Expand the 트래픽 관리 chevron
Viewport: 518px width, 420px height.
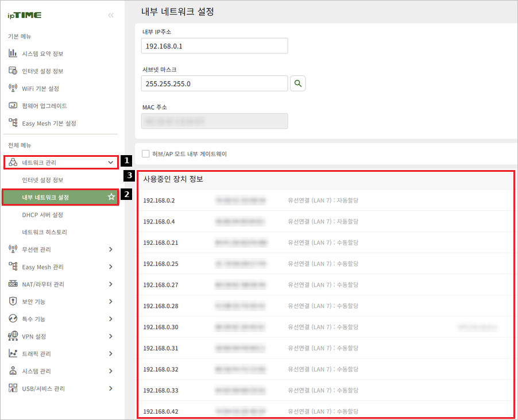[x=111, y=353]
